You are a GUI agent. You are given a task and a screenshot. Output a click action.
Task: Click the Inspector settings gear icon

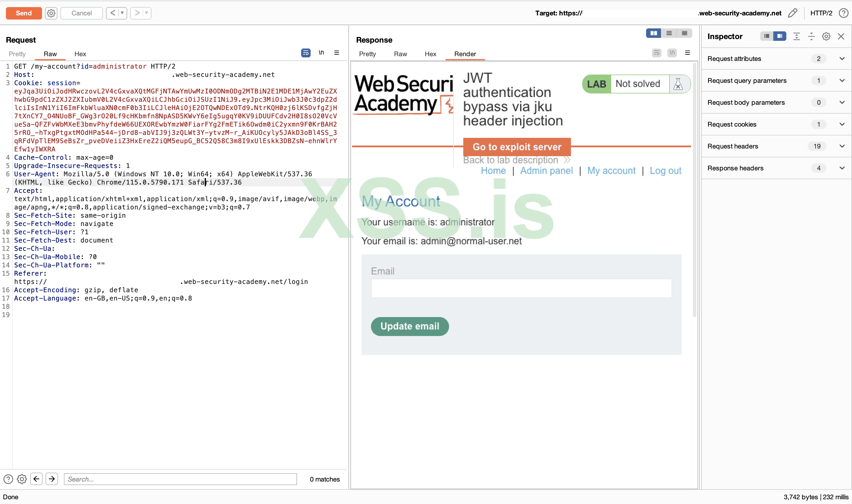pos(826,36)
